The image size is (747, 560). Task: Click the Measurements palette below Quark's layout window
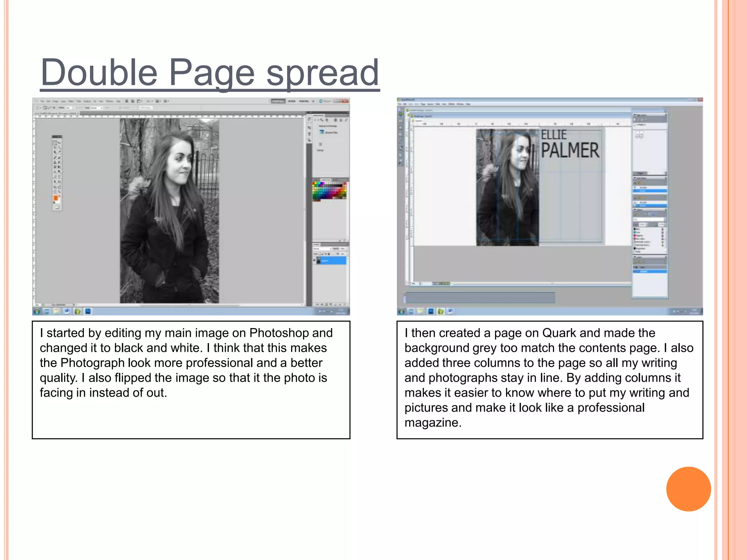click(480, 297)
